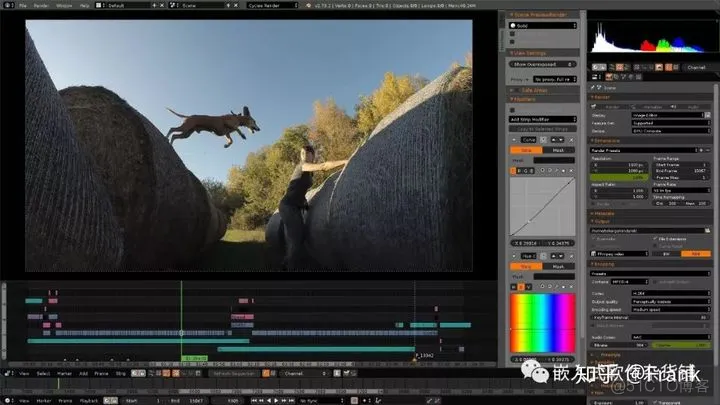Select RGB color mode button
This screenshot has width=720, height=405.
(x=696, y=253)
